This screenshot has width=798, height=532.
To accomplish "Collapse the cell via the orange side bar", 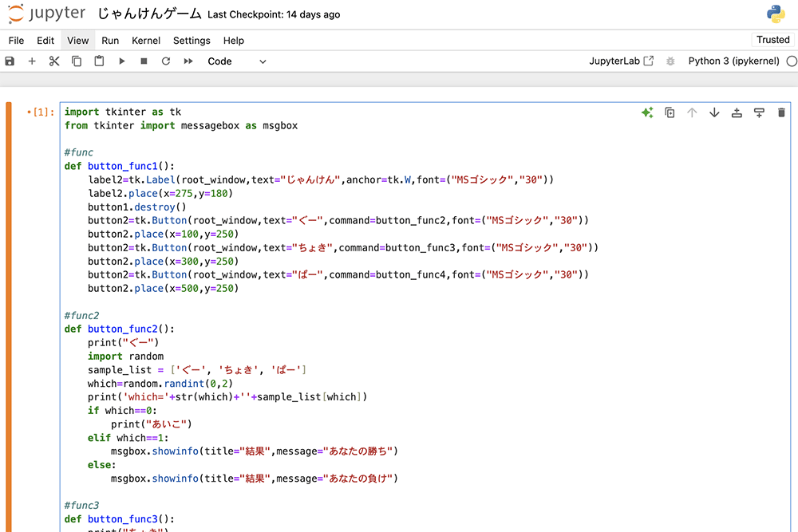I will click(9, 317).
